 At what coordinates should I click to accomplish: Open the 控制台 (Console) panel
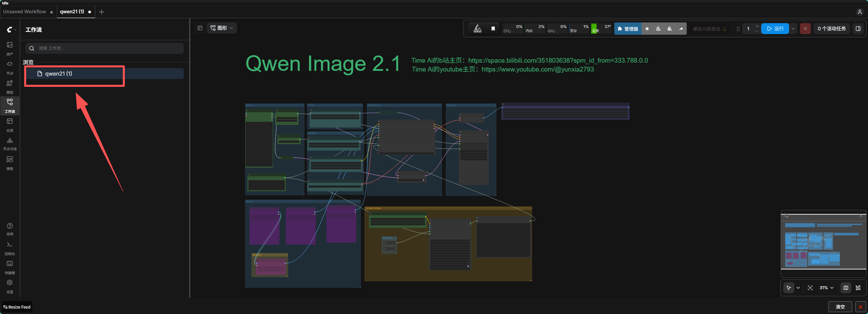[x=10, y=249]
